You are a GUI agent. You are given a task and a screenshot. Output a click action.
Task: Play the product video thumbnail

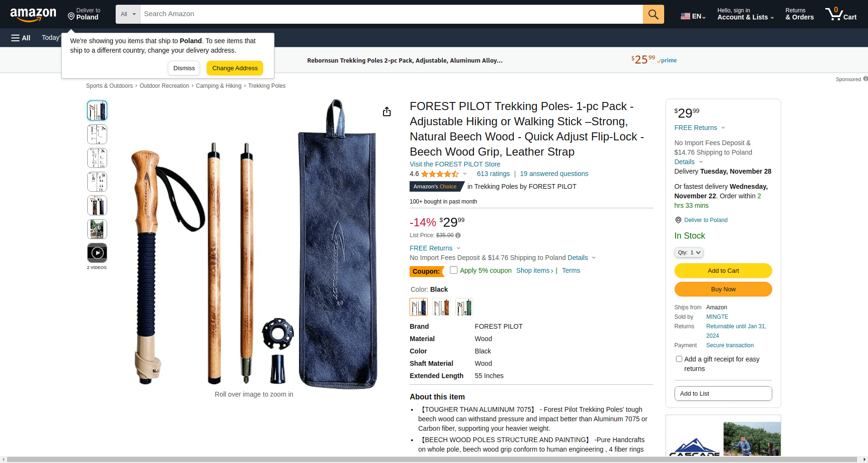(97, 253)
